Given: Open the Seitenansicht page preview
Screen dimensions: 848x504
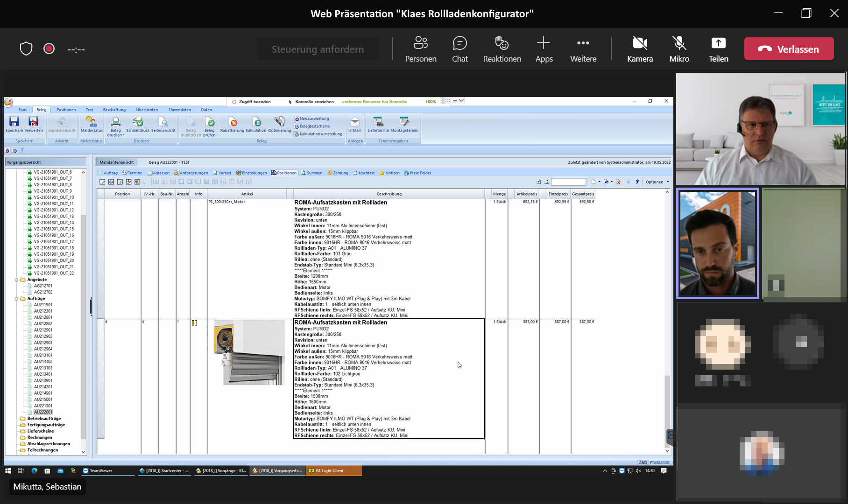Looking at the screenshot, I should coord(163,124).
